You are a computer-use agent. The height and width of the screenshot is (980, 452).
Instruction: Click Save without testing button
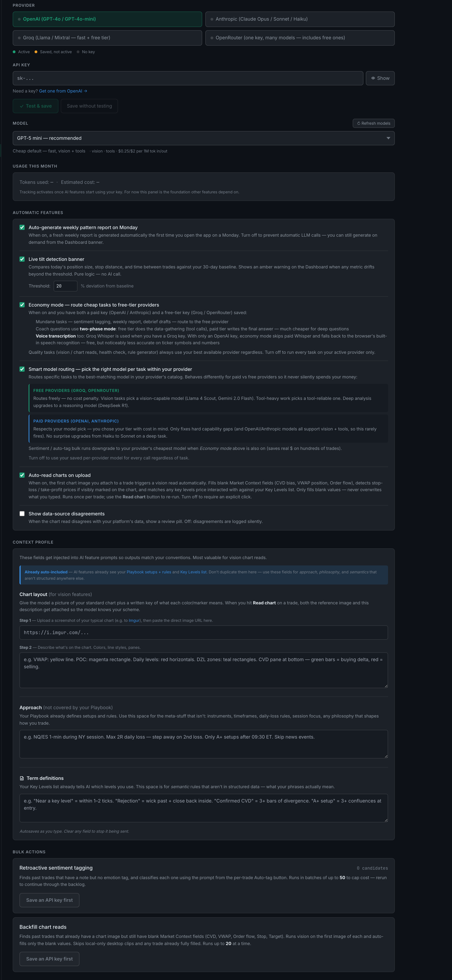[89, 106]
